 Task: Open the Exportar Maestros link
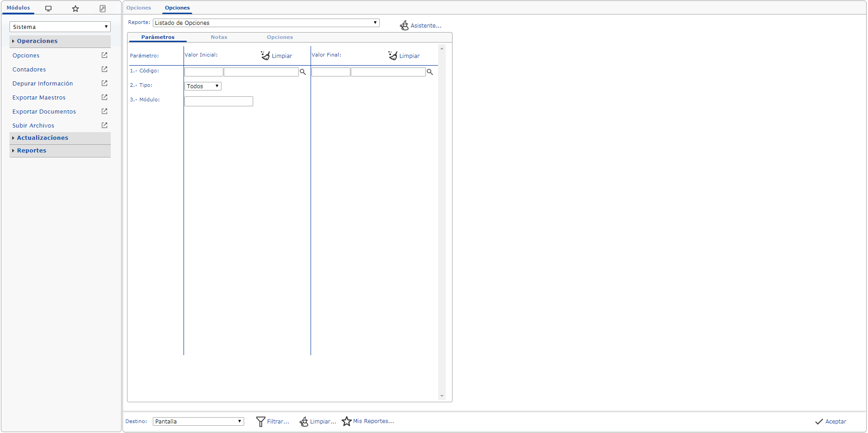[x=39, y=97]
